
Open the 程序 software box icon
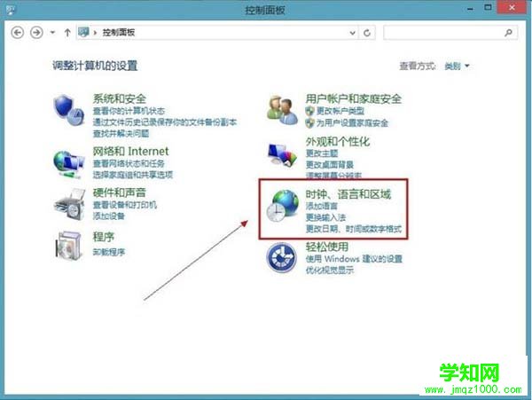click(x=69, y=246)
